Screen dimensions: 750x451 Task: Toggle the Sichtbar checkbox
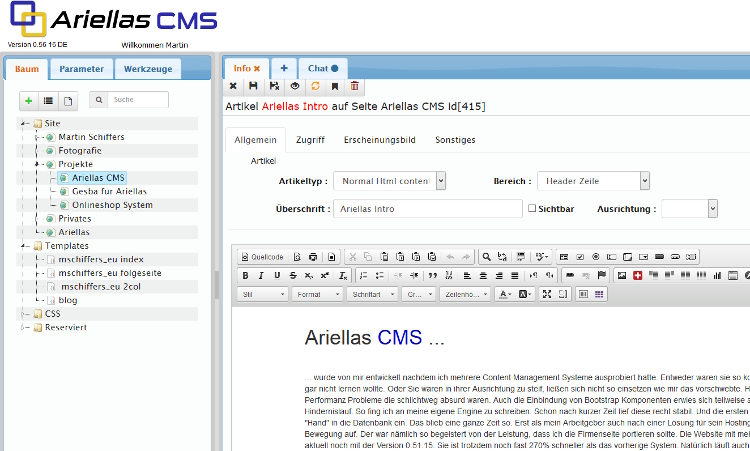[x=532, y=208]
